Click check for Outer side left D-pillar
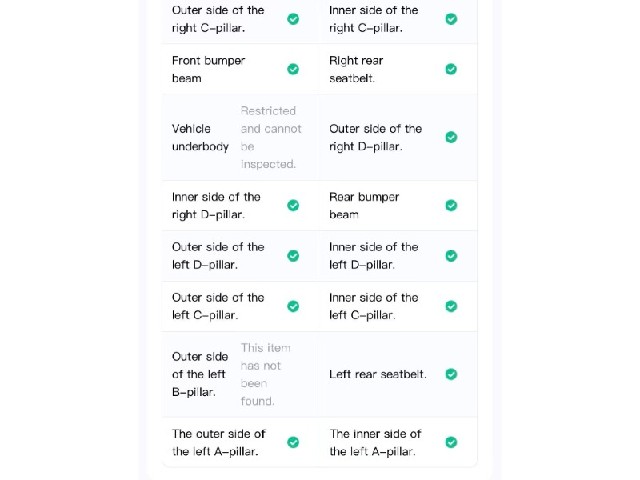This screenshot has height=480, width=640. (293, 256)
